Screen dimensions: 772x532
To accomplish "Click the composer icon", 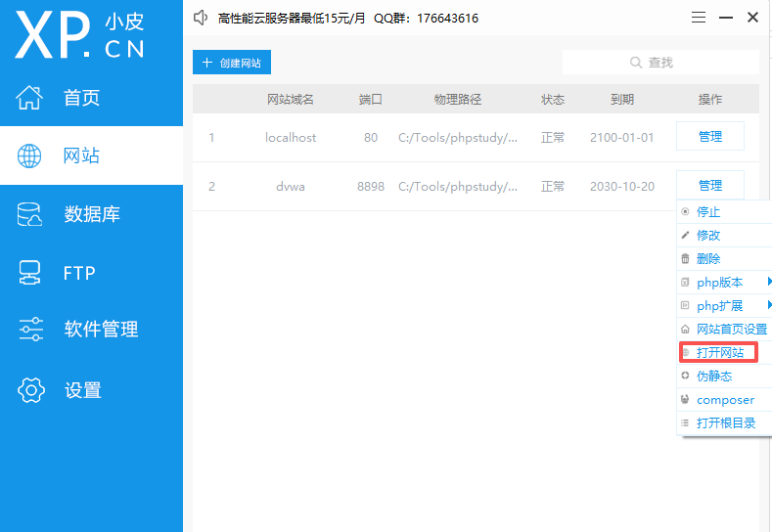I will coord(685,399).
